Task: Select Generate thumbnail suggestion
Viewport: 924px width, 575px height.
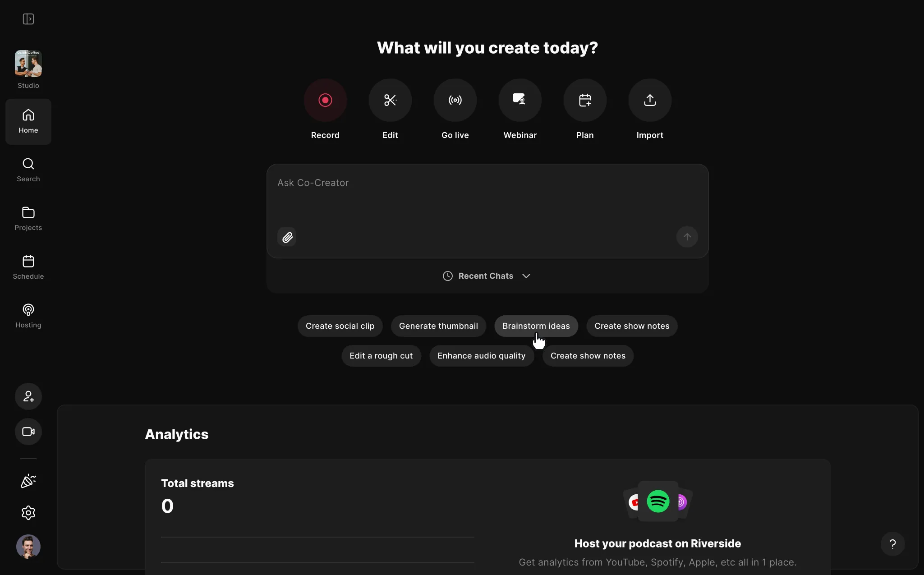Action: click(438, 326)
